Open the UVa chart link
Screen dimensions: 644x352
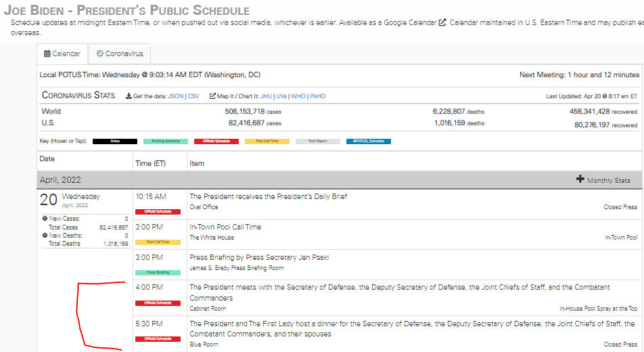pos(281,96)
